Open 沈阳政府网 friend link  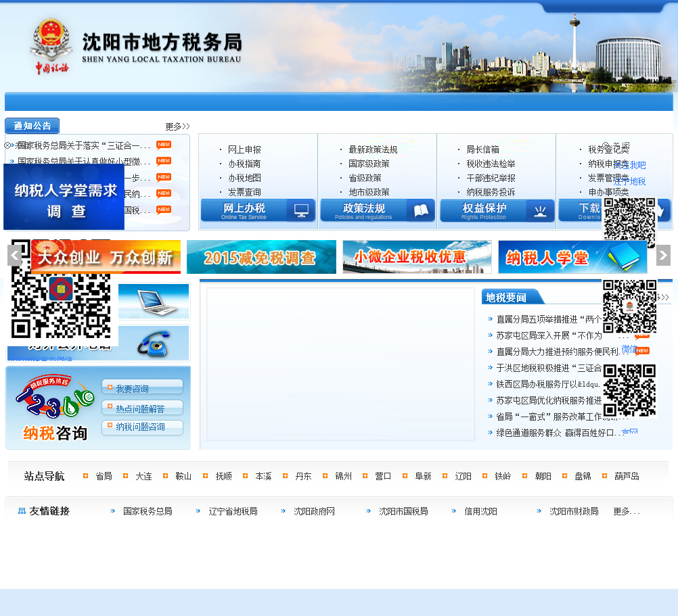coord(314,511)
